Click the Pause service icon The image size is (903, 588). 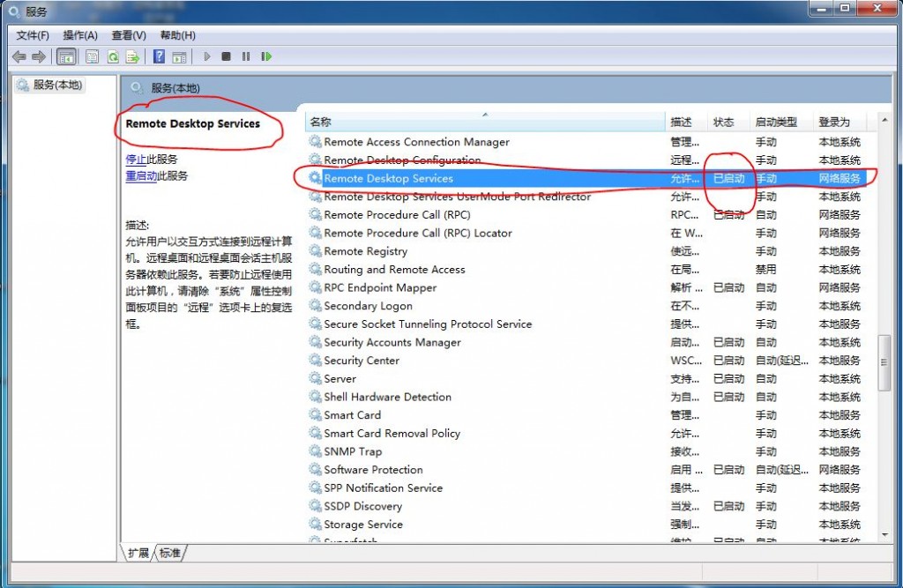tap(246, 56)
